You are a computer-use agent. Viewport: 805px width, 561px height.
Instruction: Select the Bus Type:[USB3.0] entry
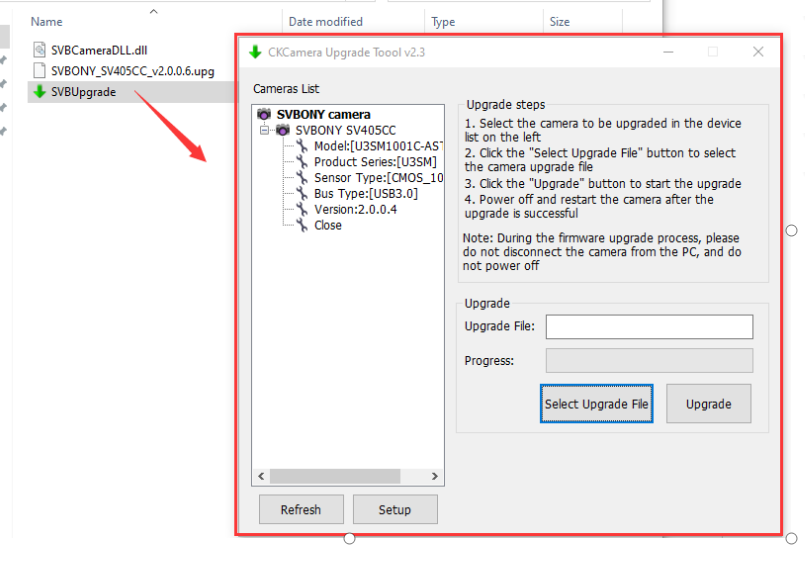366,194
